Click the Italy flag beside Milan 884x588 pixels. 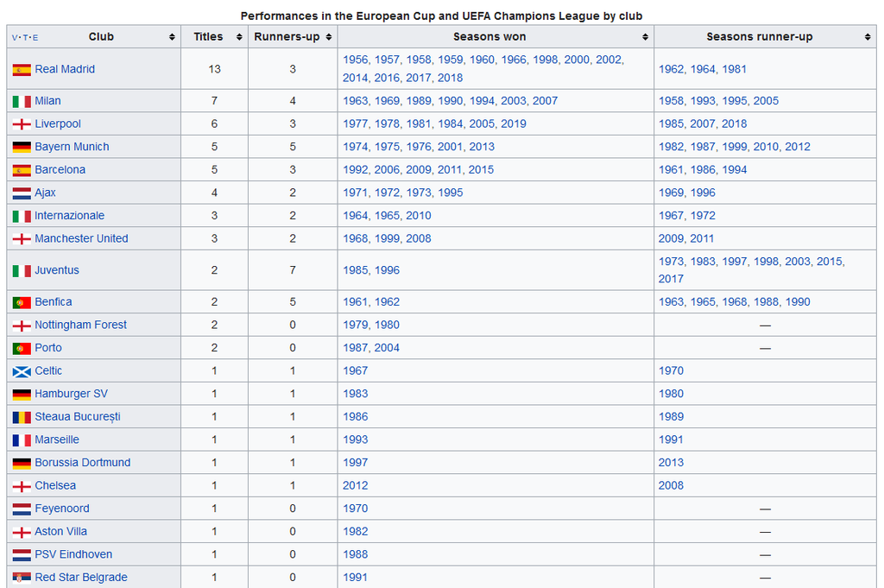(x=22, y=102)
